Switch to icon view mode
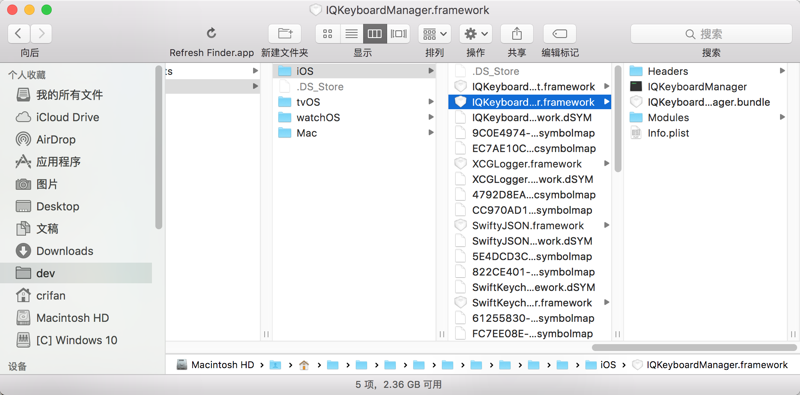Image resolution: width=800 pixels, height=395 pixels. point(328,34)
